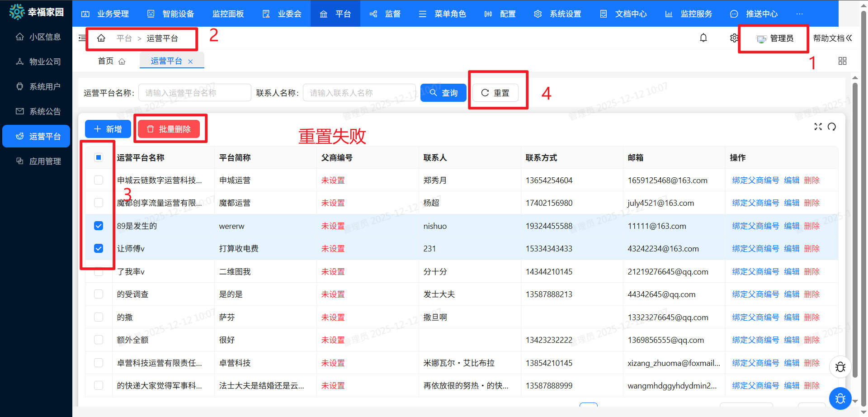The width and height of the screenshot is (868, 417).
Task: Uncheck the 让师傅v row checkbox
Action: [x=99, y=248]
